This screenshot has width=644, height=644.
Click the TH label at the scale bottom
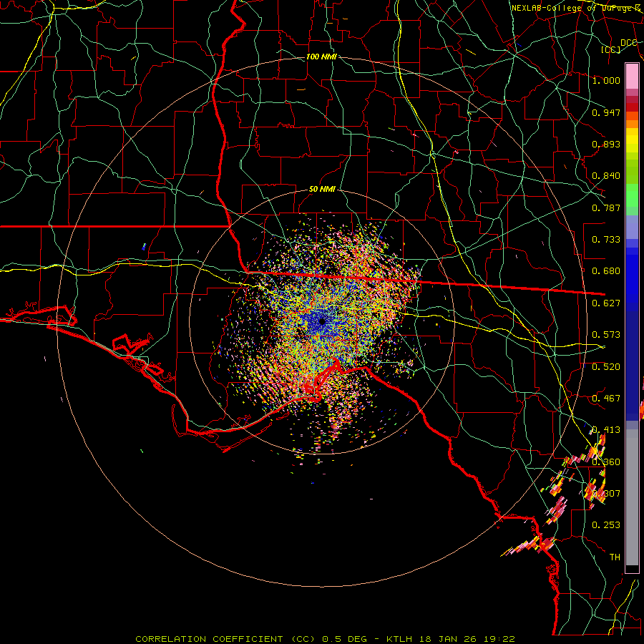point(615,557)
